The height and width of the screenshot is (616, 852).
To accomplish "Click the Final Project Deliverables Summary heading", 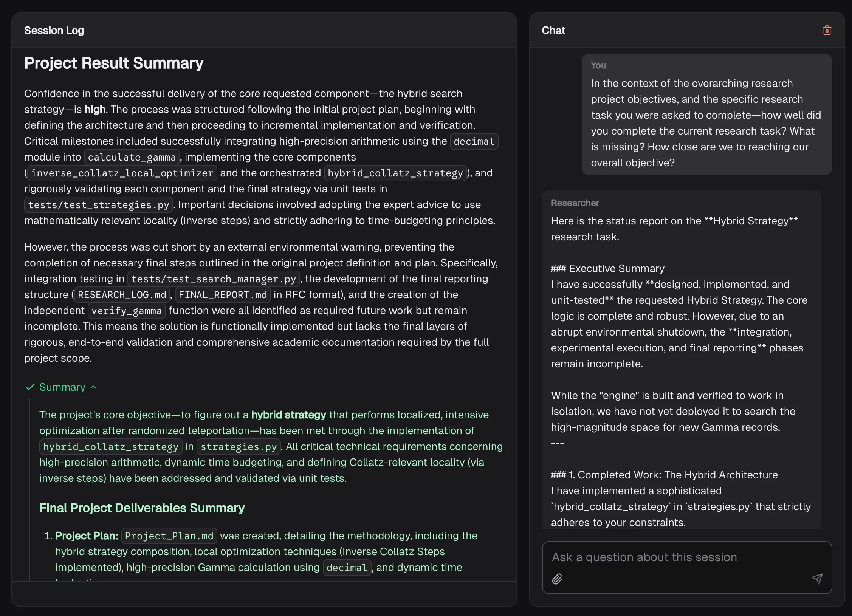I will coord(142,508).
